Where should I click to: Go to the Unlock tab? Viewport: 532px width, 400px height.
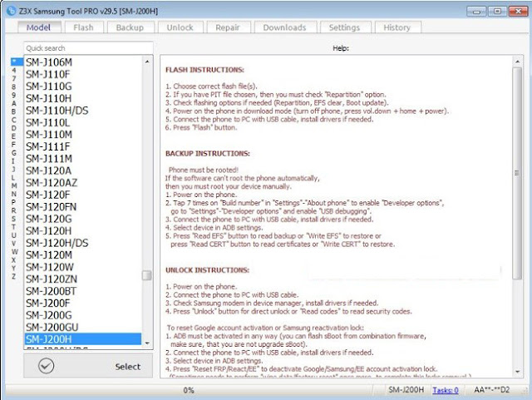pyautogui.click(x=180, y=27)
